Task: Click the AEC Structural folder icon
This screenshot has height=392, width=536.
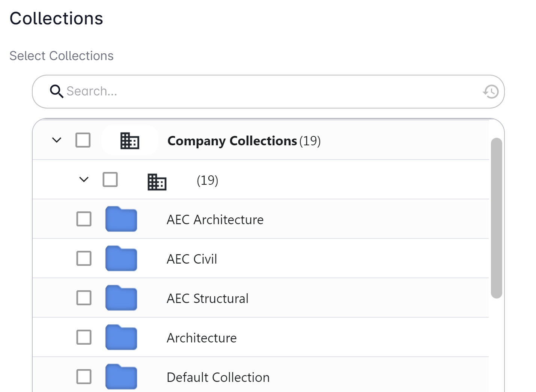Action: [121, 298]
